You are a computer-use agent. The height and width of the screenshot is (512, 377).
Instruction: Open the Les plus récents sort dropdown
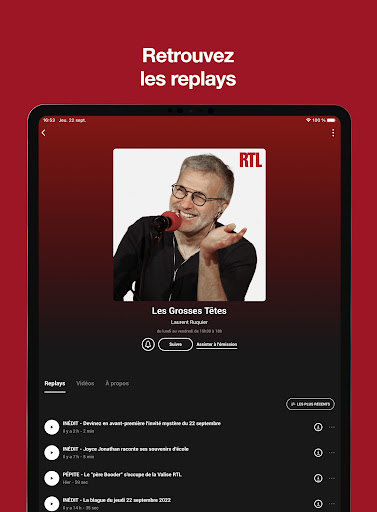tap(310, 404)
